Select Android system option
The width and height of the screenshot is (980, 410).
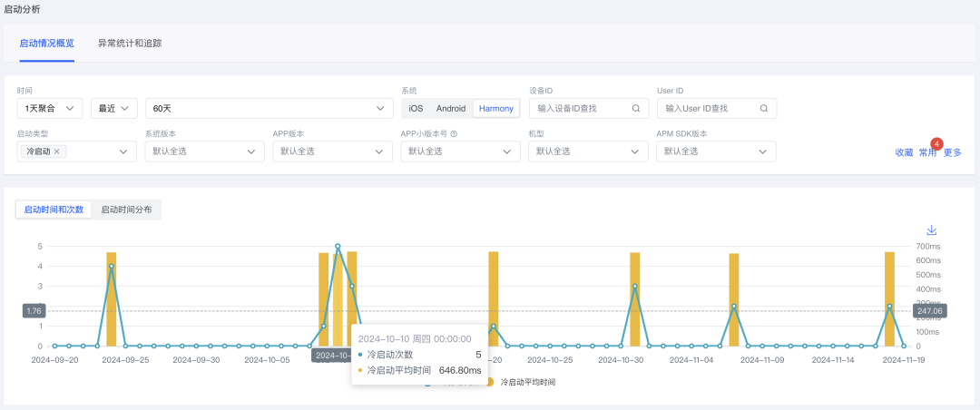[451, 109]
